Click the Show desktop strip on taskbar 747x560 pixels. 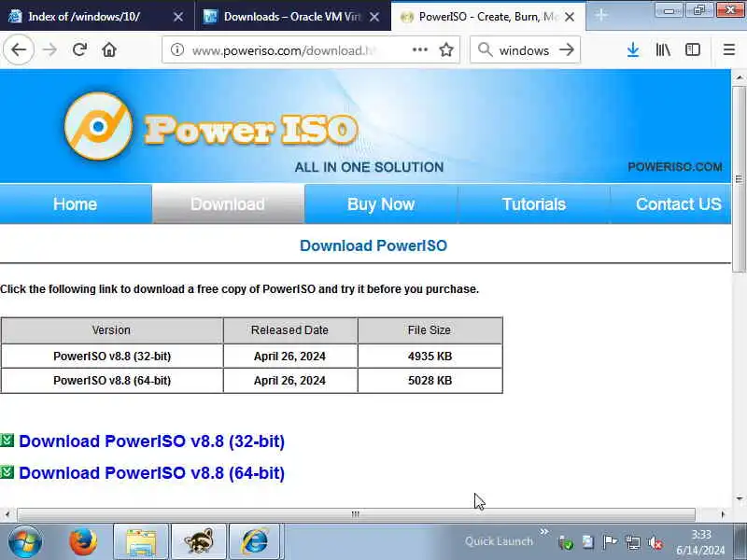(740, 542)
